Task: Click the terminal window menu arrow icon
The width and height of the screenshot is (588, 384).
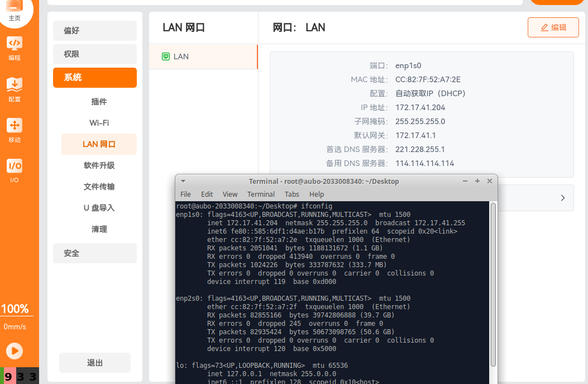Action: [x=183, y=181]
